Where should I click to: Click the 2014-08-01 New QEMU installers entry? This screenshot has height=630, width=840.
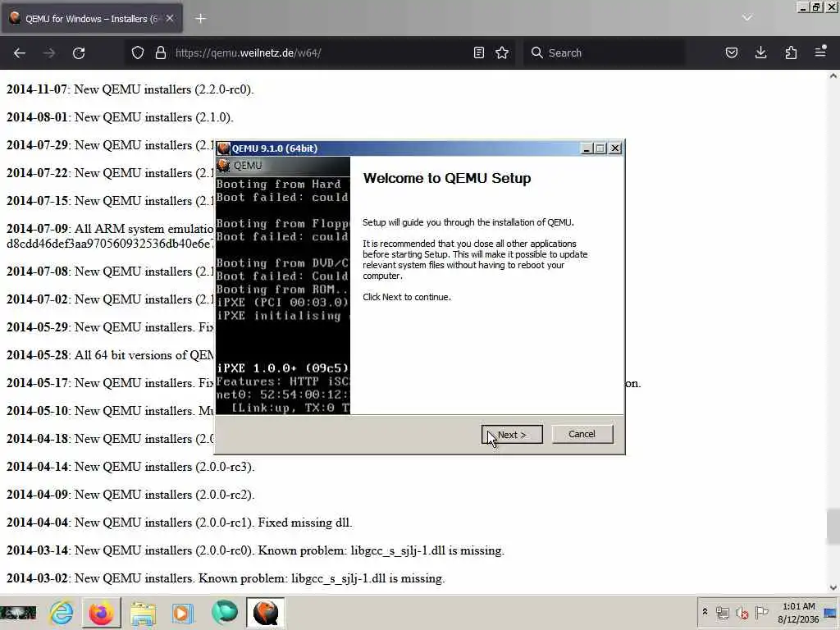120,117
